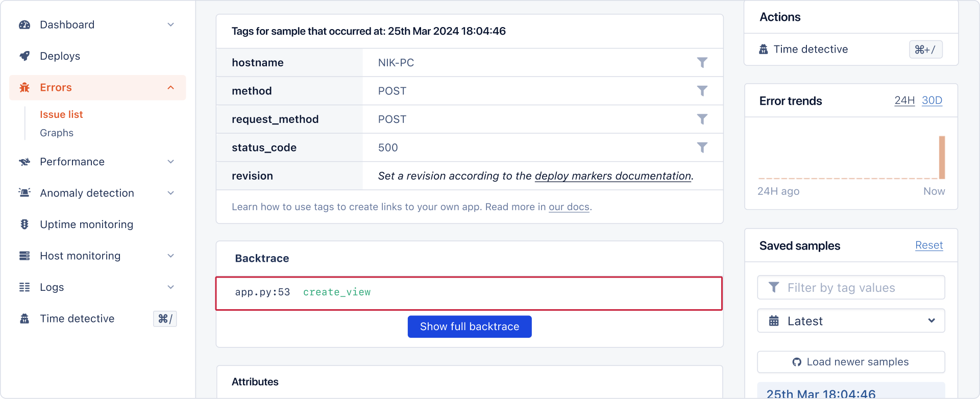This screenshot has width=980, height=399.
Task: Click the Anomaly detection alarm icon
Action: pyautogui.click(x=24, y=193)
